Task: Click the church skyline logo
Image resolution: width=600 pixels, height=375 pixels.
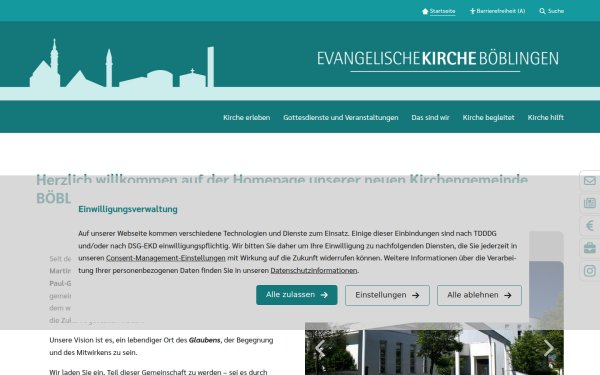Action: pyautogui.click(x=122, y=63)
